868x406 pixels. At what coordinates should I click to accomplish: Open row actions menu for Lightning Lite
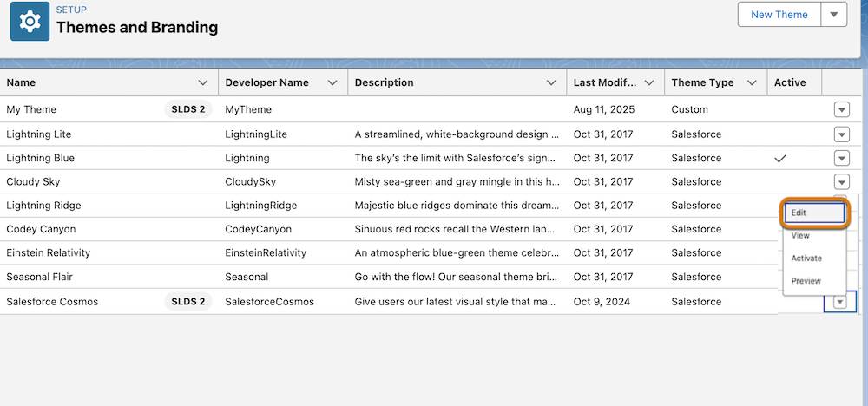[841, 134]
